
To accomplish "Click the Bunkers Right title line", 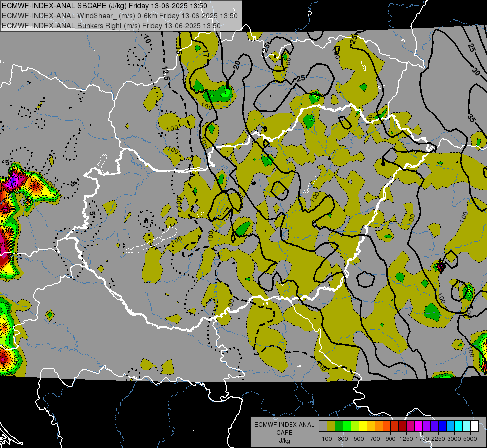I will coord(111,26).
